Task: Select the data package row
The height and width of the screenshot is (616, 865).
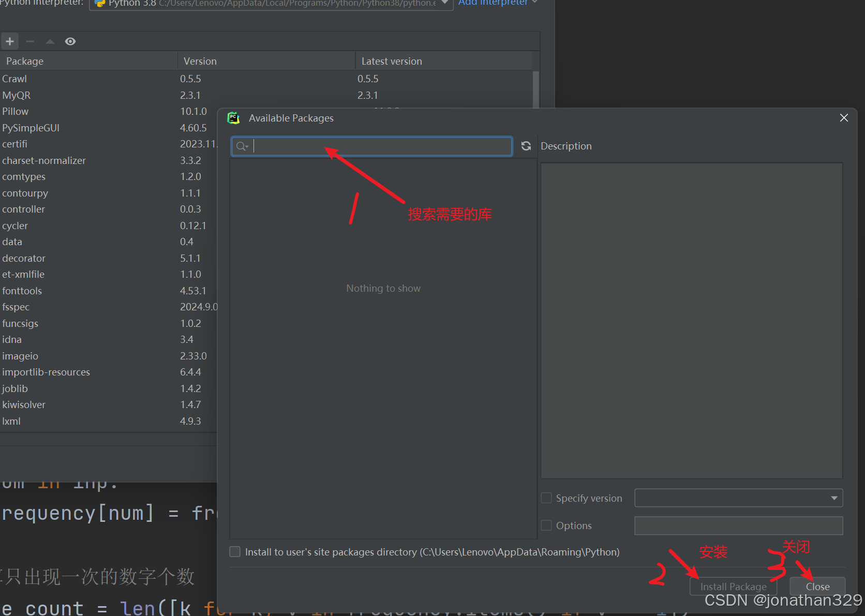Action: point(109,242)
